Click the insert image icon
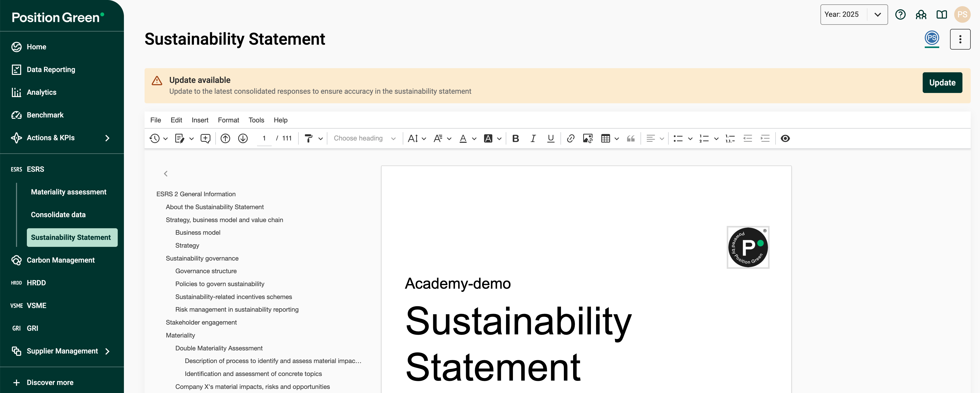The image size is (980, 393). pos(588,138)
